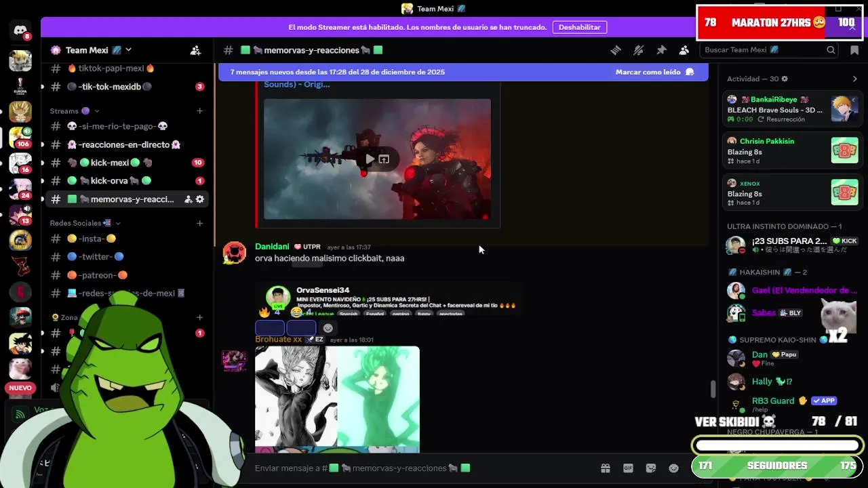Add channel to Streams category
868x488 pixels.
pyautogui.click(x=199, y=111)
